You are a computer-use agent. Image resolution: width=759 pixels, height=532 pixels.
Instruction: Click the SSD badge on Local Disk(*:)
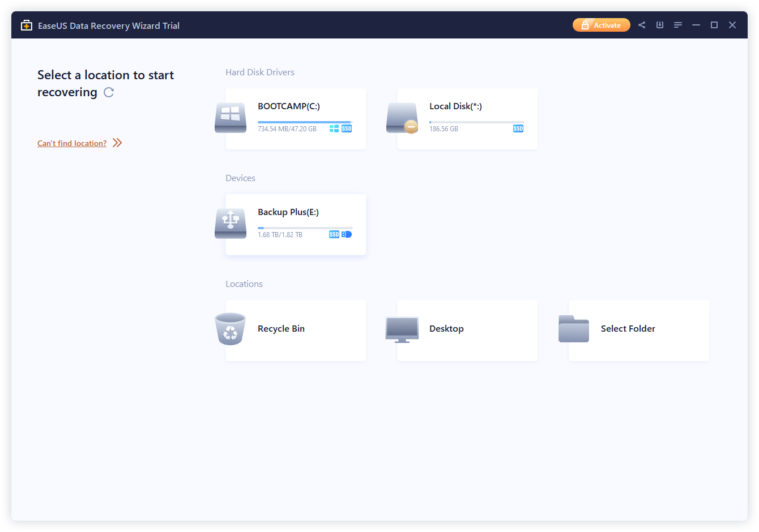tap(518, 128)
